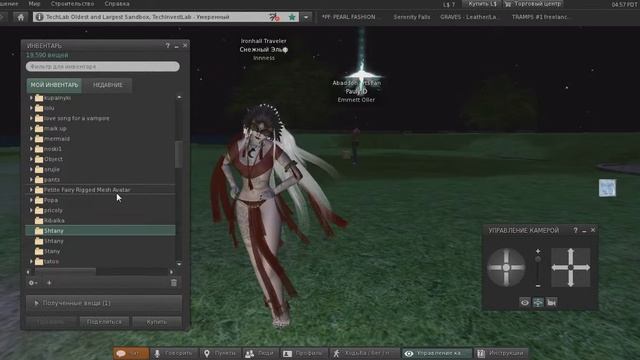Open PEARL FASHION favorite landmark

coord(348,17)
